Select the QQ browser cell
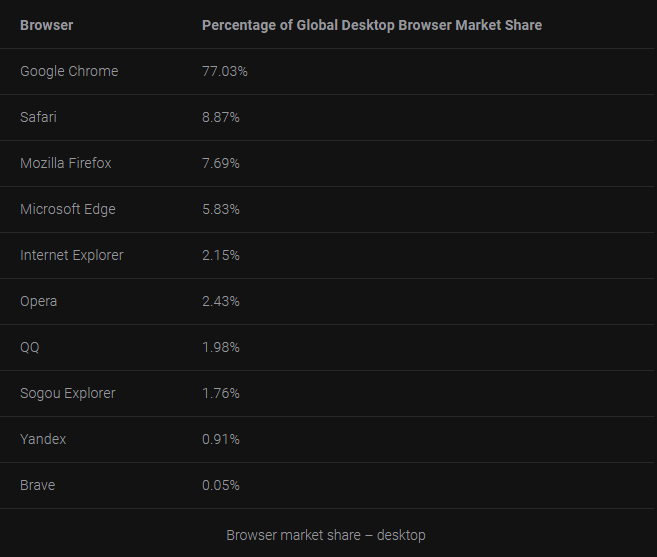The width and height of the screenshot is (657, 557). click(x=30, y=347)
